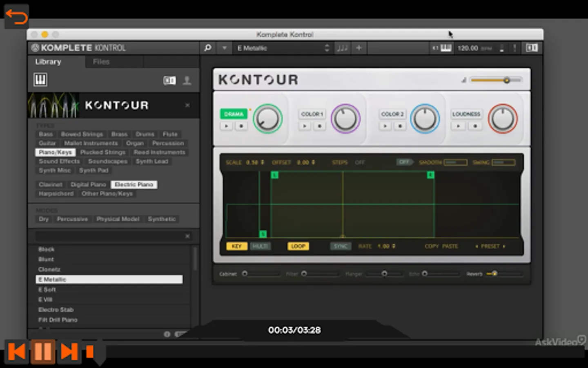This screenshot has width=588, height=368.
Task: Click the KONTOUR master volume slider
Action: coord(496,80)
